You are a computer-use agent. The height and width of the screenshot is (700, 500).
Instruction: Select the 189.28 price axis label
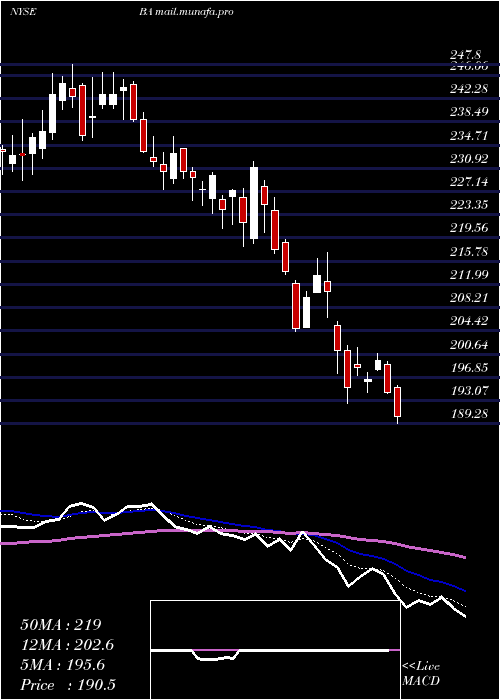pyautogui.click(x=469, y=415)
